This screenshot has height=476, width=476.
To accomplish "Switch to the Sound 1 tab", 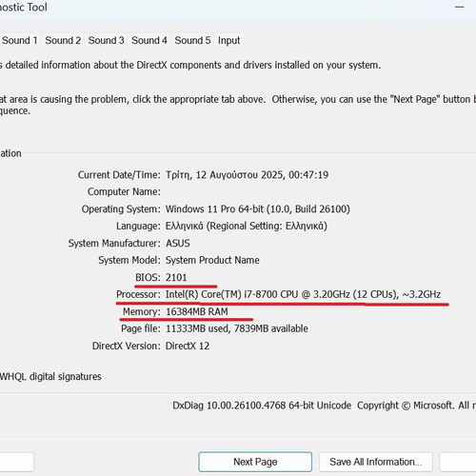I will (20, 40).
